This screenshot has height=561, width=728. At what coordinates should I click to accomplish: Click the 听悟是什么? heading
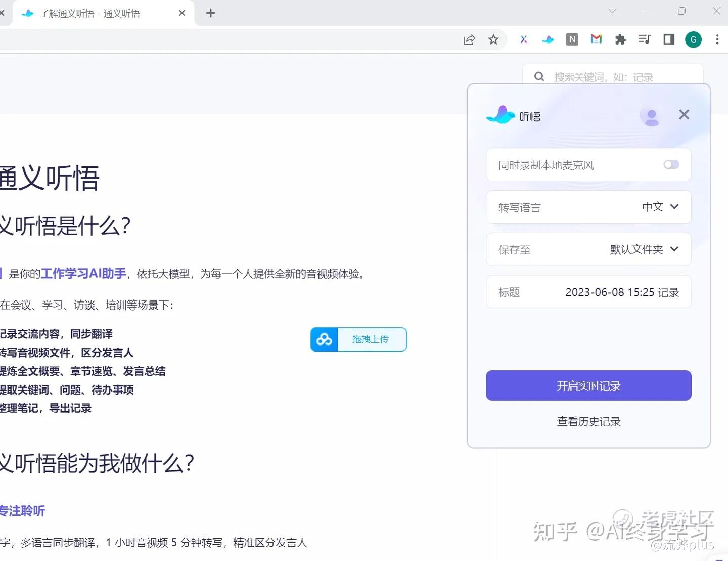(x=65, y=226)
